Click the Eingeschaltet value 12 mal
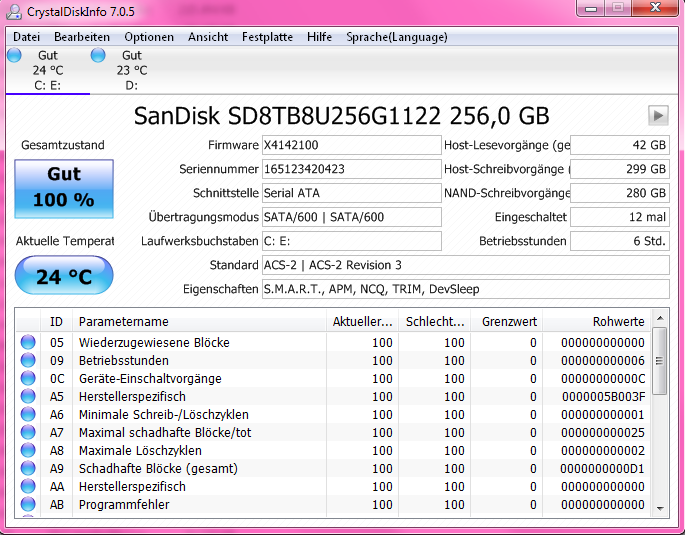Image resolution: width=685 pixels, height=535 pixels. (x=620, y=217)
